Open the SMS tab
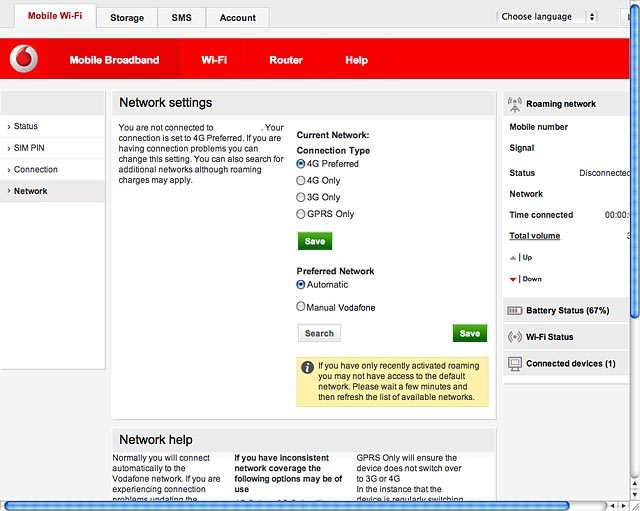 182,18
